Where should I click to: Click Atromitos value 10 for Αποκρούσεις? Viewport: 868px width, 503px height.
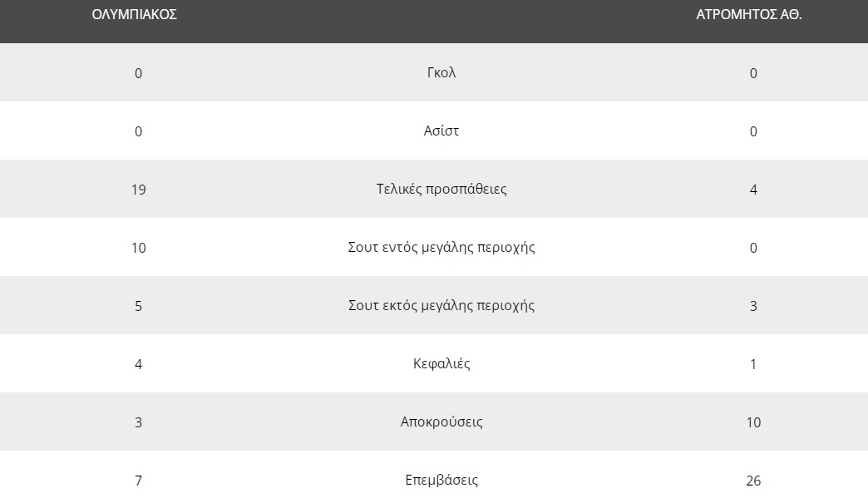(x=753, y=422)
